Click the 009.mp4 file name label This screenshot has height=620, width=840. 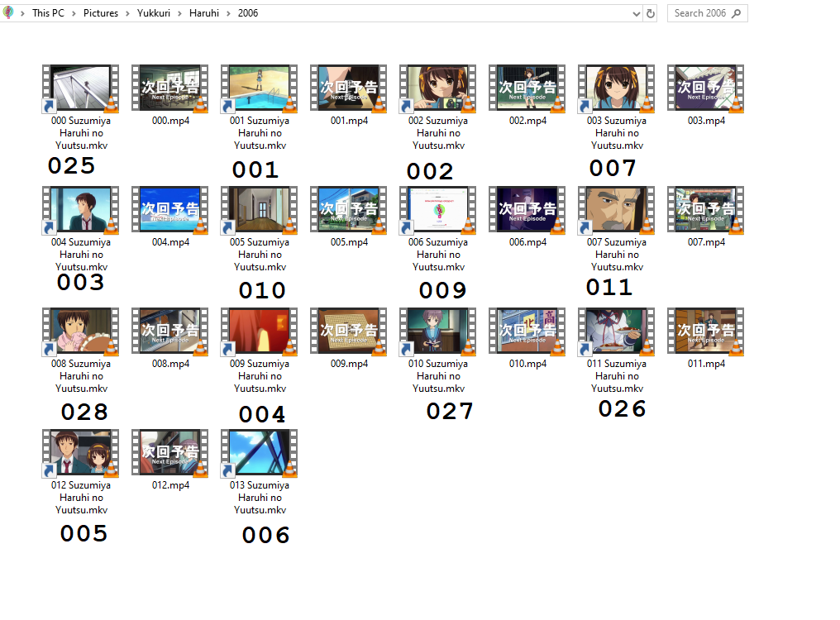click(349, 364)
